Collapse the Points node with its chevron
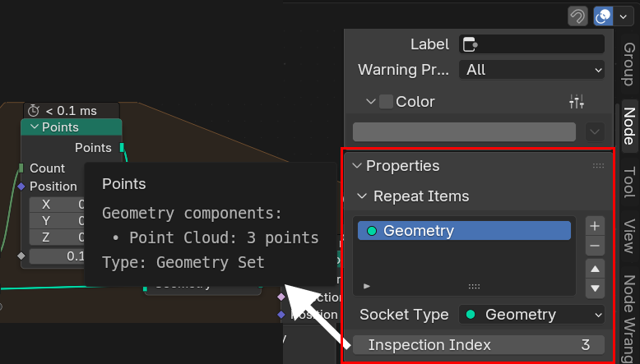 (34, 127)
